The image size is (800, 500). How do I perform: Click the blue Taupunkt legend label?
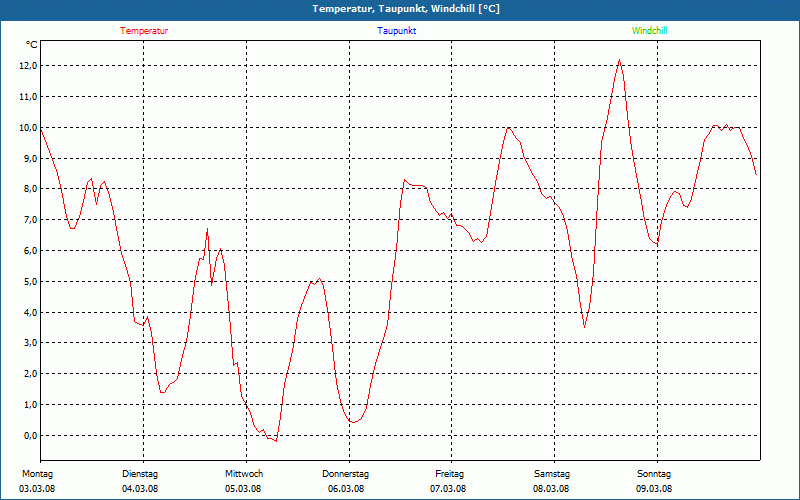[x=396, y=31]
